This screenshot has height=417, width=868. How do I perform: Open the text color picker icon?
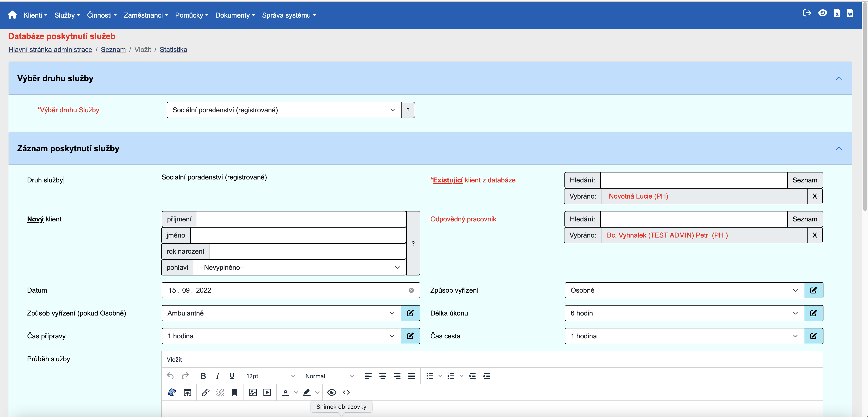(285, 392)
